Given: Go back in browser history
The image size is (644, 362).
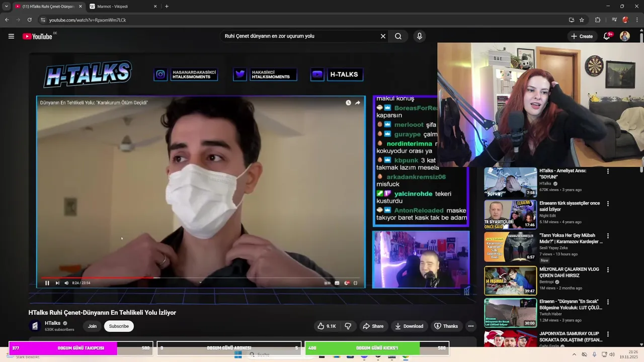Looking at the screenshot, I should [7, 20].
